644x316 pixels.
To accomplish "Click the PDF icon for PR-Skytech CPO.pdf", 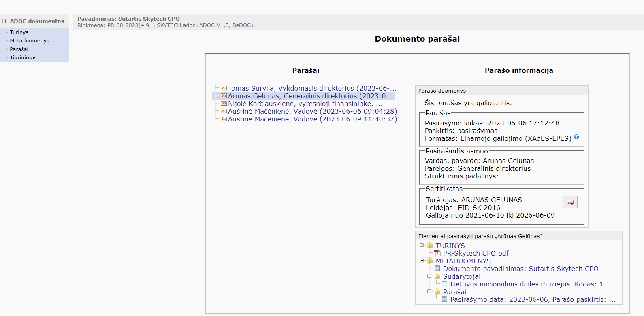I will (x=437, y=253).
